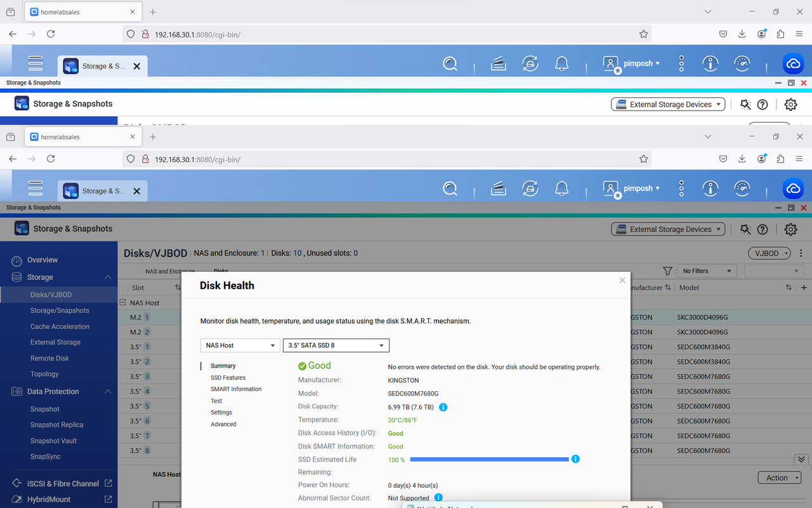Open new tab in front browser window
Viewport: 812px width, 508px height.
coord(153,137)
